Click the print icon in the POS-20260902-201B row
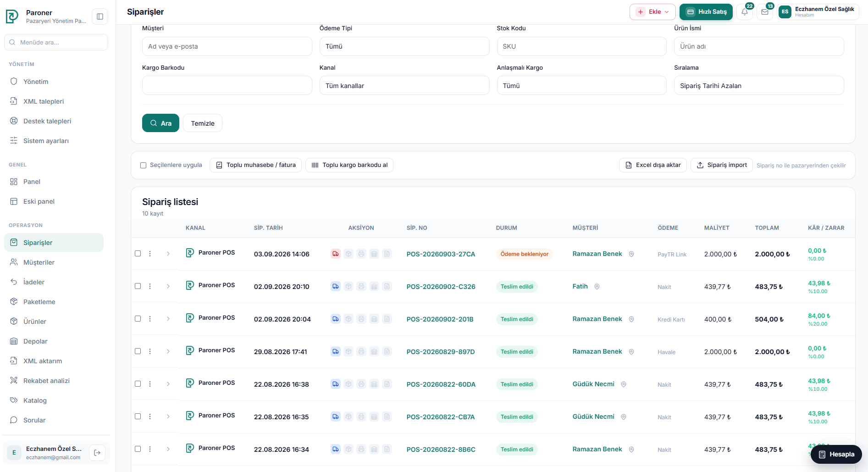Viewport: 868px width, 472px height. tap(361, 319)
